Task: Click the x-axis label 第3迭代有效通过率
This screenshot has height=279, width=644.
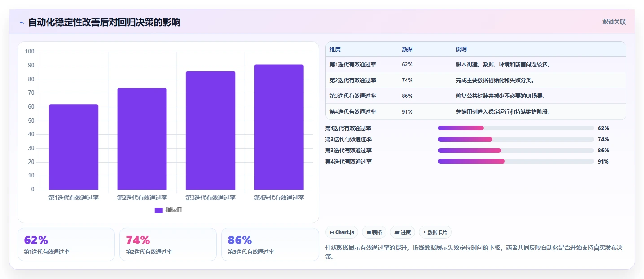Action: pyautogui.click(x=210, y=198)
